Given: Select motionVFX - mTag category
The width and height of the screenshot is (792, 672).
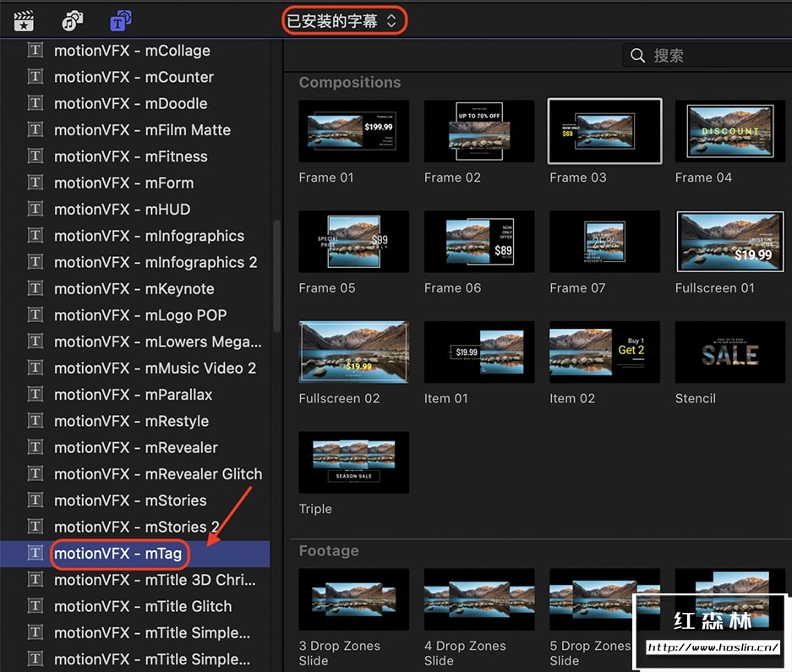Looking at the screenshot, I should click(x=135, y=554).
